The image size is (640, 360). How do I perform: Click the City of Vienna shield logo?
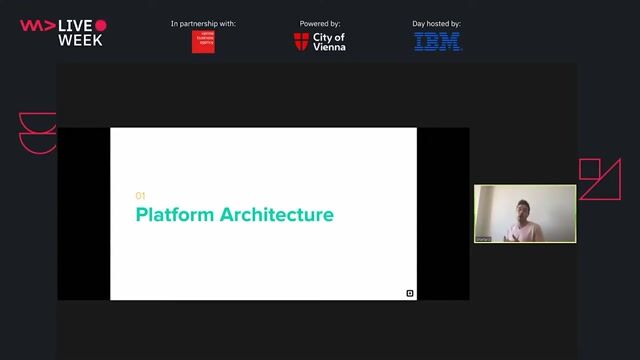tap(301, 42)
